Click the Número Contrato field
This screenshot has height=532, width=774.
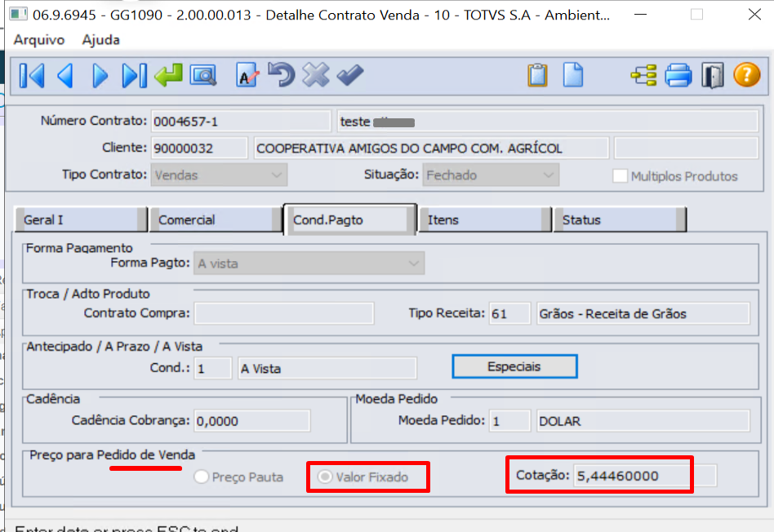pyautogui.click(x=240, y=122)
